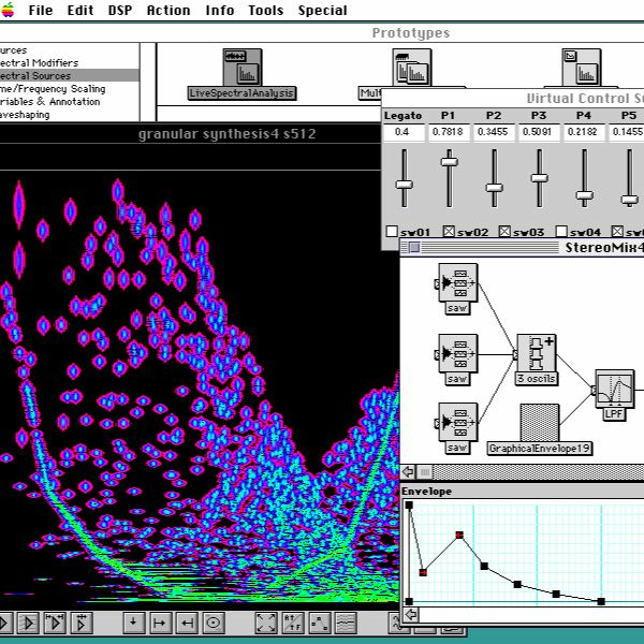The width and height of the screenshot is (644, 644).
Task: Open the Action menu
Action: 168,10
